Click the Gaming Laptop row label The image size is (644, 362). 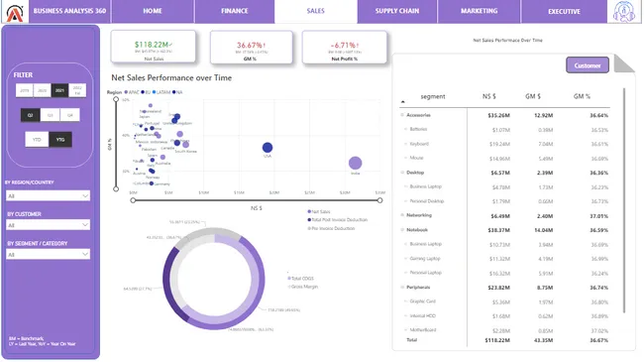tap(425, 259)
